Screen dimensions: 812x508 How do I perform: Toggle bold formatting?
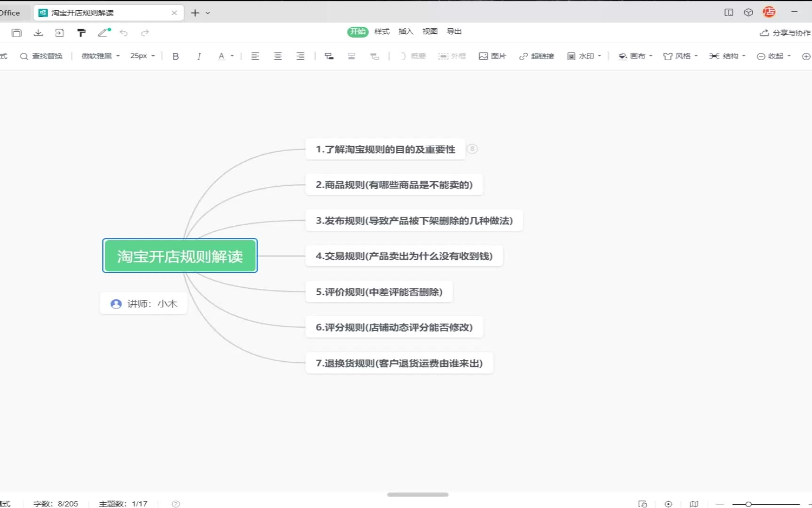coord(175,56)
